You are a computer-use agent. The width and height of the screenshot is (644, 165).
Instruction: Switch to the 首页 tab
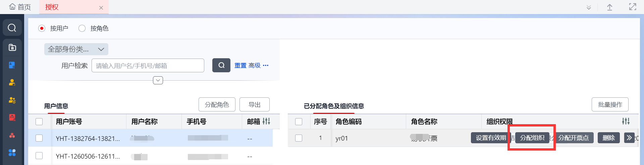point(20,7)
